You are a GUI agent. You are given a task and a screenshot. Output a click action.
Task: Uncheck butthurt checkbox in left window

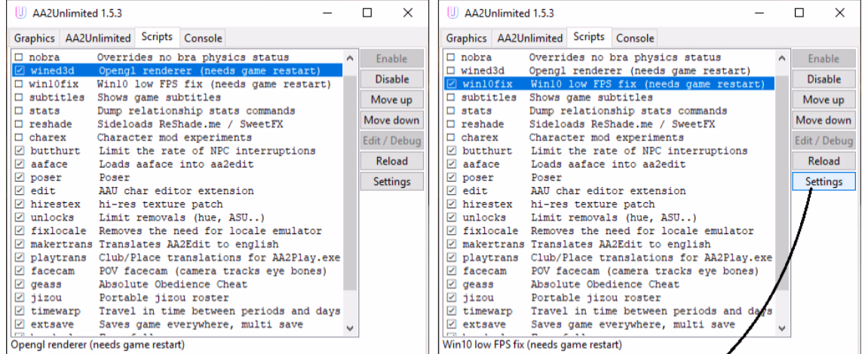[x=20, y=151]
